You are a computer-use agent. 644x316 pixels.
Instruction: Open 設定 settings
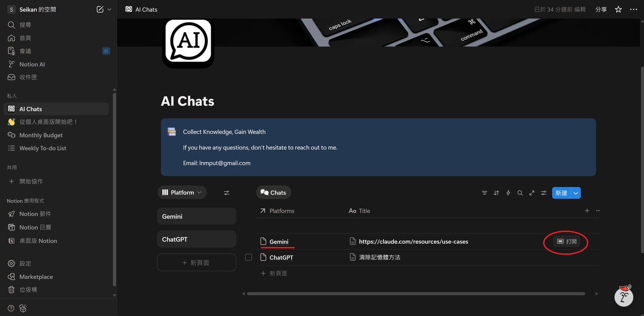point(56,263)
